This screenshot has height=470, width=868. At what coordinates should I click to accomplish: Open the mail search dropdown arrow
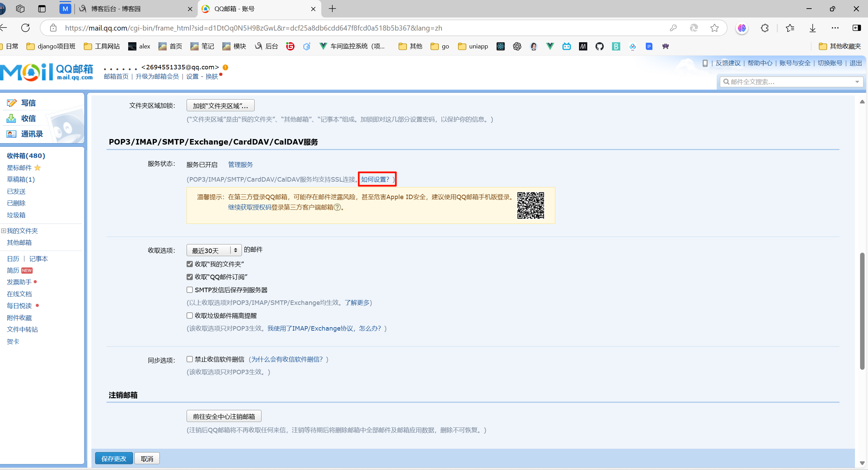856,82
